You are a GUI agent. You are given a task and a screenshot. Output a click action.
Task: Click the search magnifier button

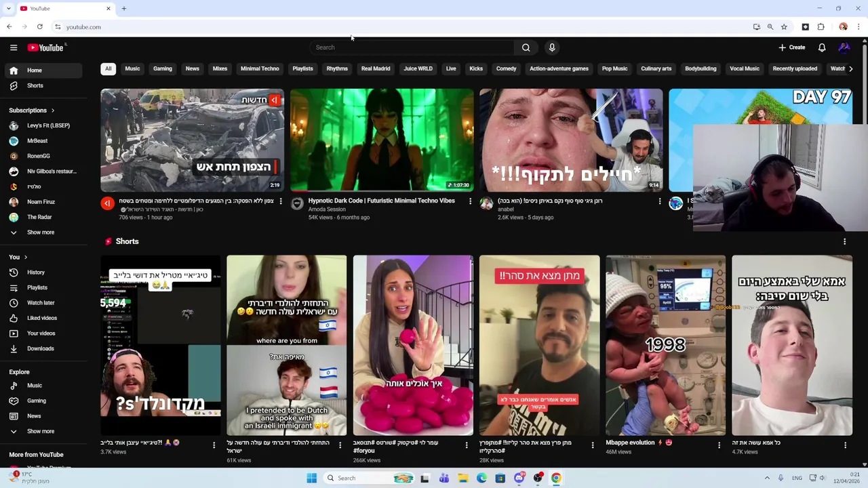(x=526, y=47)
